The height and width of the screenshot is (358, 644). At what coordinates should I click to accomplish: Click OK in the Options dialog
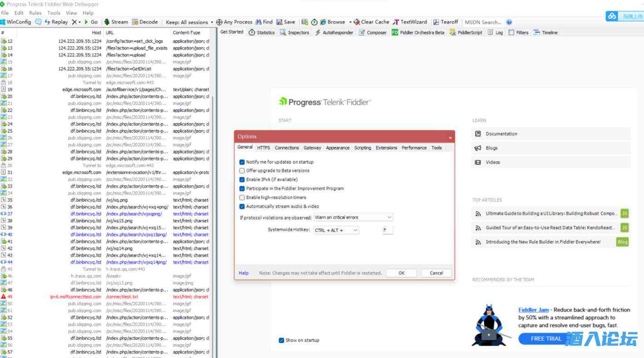click(401, 273)
